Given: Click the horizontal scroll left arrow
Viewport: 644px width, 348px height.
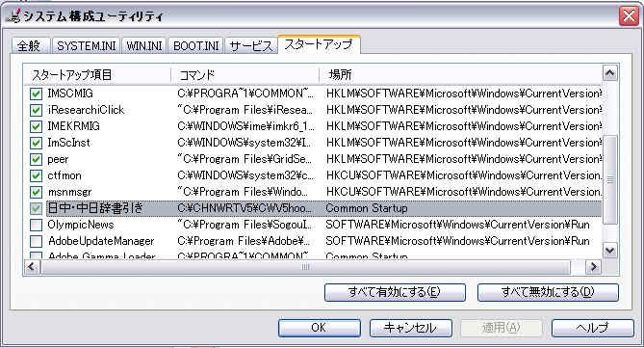Looking at the screenshot, I should pyautogui.click(x=32, y=267).
